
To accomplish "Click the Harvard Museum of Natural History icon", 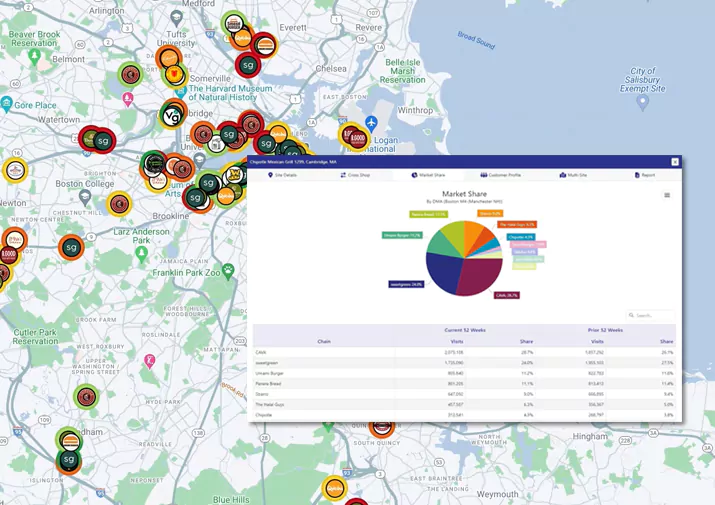I will coord(181,91).
